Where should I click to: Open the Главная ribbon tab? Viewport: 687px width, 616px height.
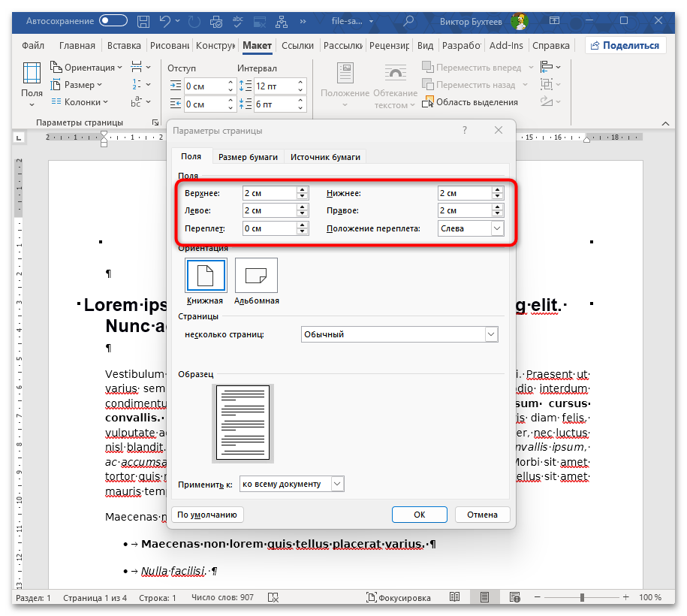click(77, 46)
